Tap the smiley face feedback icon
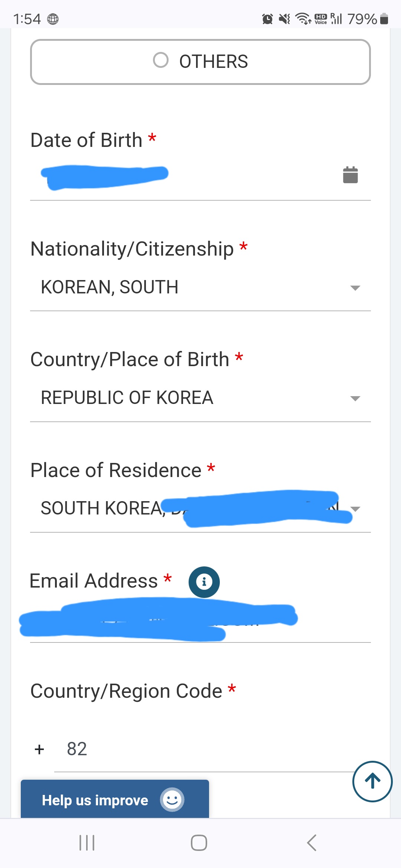The height and width of the screenshot is (868, 401). 172,800
